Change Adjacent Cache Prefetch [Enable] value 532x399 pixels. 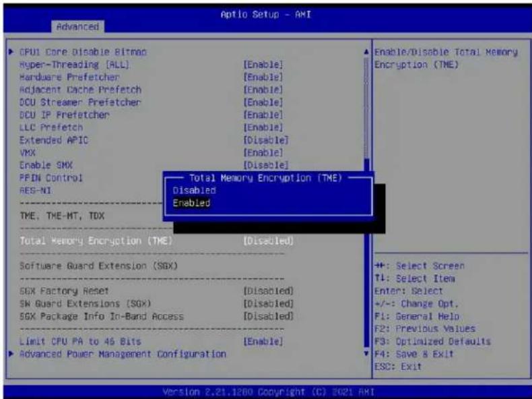click(263, 90)
